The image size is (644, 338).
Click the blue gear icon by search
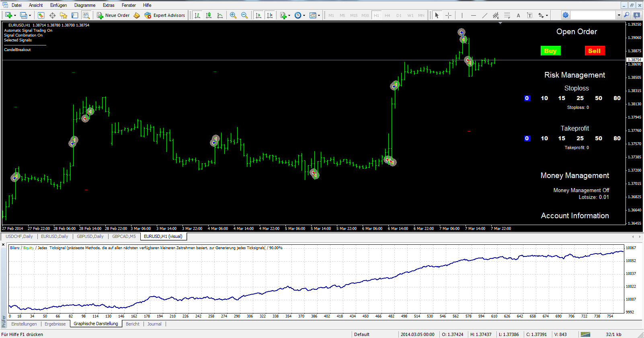tap(565, 15)
